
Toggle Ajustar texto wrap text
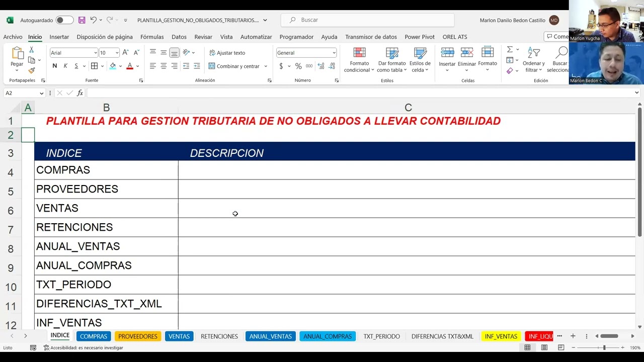pos(227,53)
